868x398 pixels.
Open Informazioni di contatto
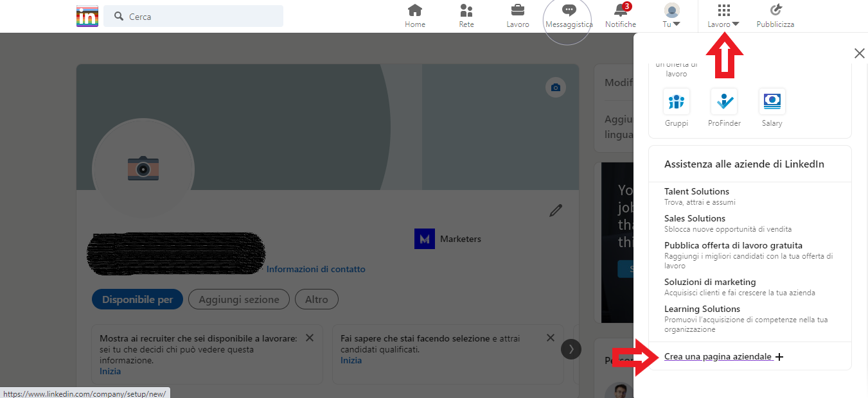316,269
